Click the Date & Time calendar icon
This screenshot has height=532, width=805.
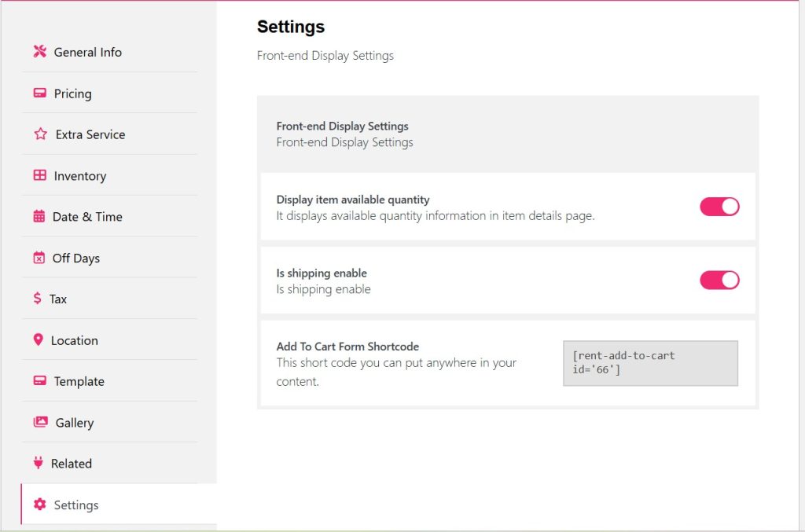(x=39, y=217)
